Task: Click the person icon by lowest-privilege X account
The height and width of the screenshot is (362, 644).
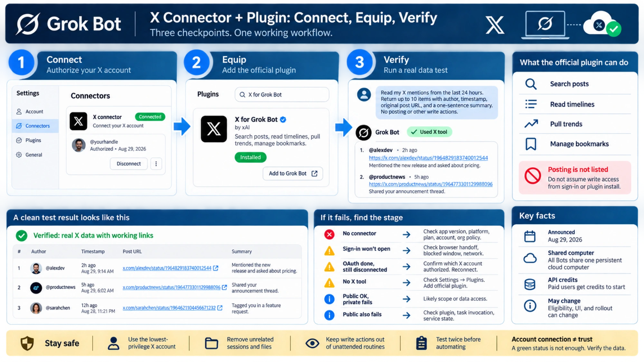Action: click(x=113, y=343)
